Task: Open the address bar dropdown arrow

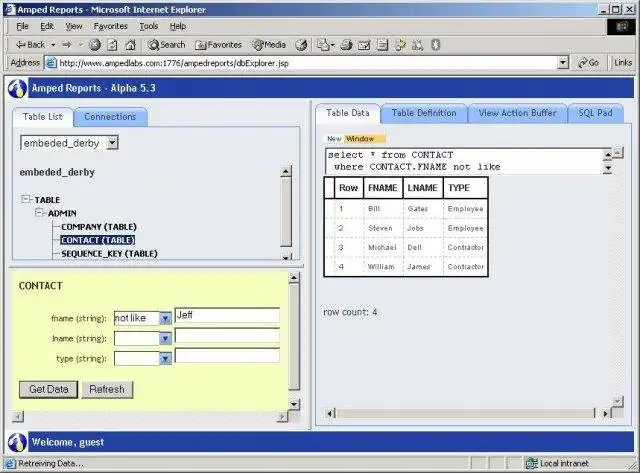Action: click(x=563, y=63)
